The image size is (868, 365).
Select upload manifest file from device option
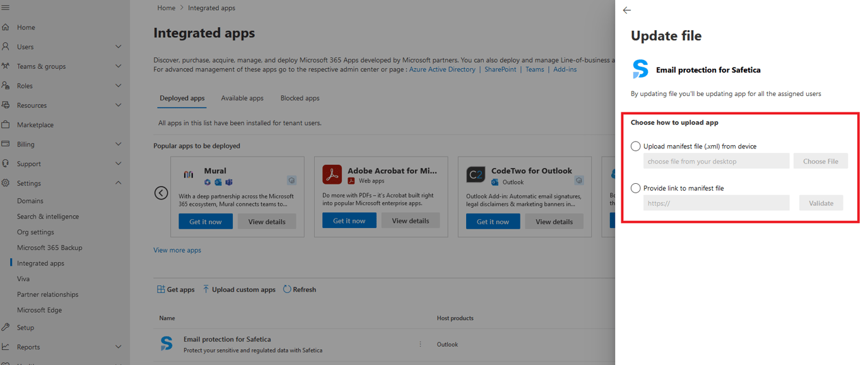coord(635,146)
